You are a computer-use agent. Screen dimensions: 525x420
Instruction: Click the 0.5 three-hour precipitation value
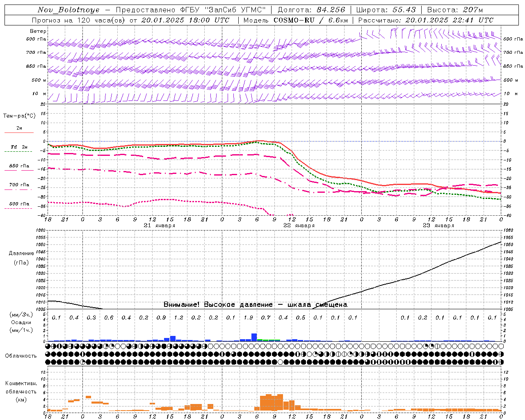coord(301,318)
